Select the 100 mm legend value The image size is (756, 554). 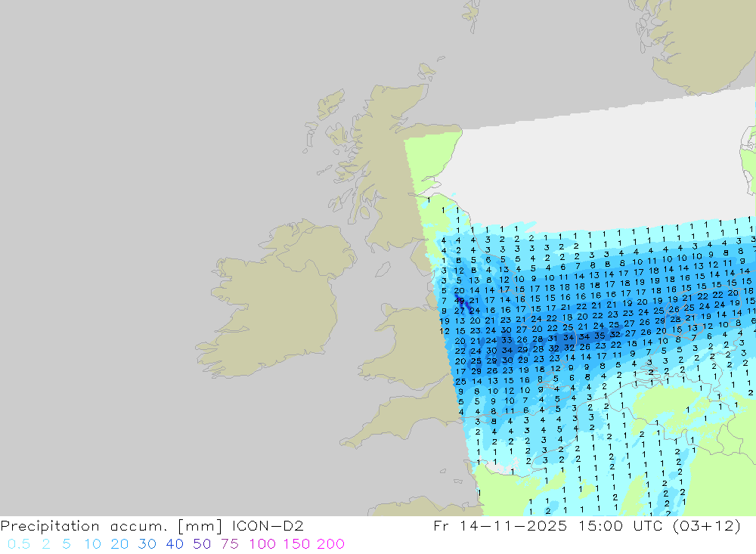pyautogui.click(x=262, y=544)
